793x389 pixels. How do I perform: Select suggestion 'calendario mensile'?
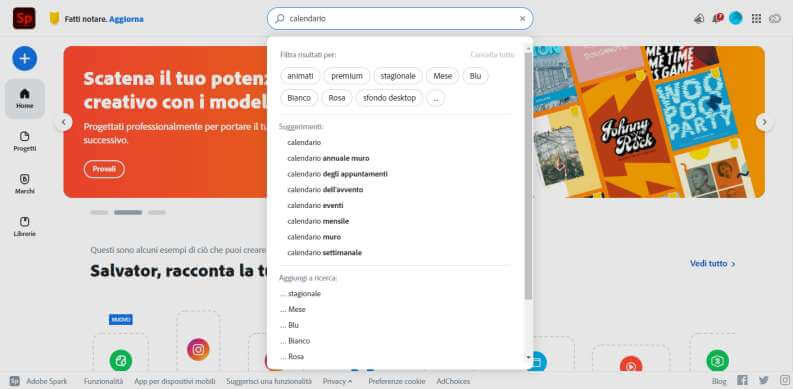318,221
